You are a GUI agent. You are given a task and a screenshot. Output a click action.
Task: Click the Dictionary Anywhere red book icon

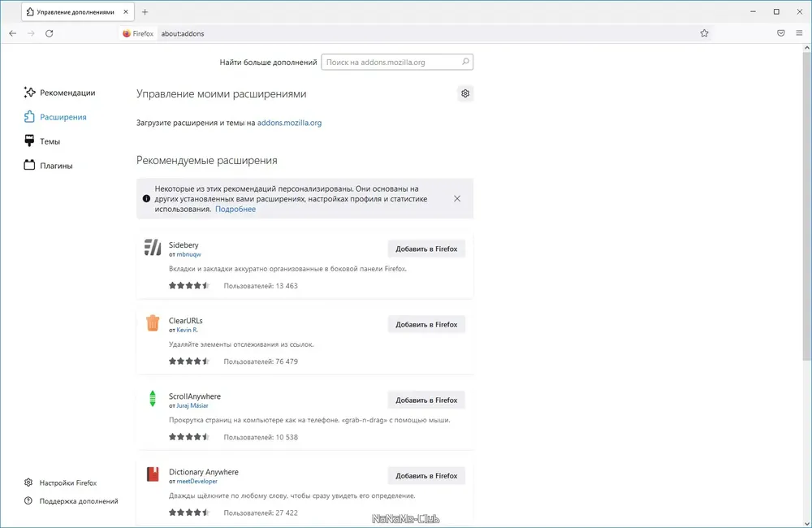[x=153, y=474]
